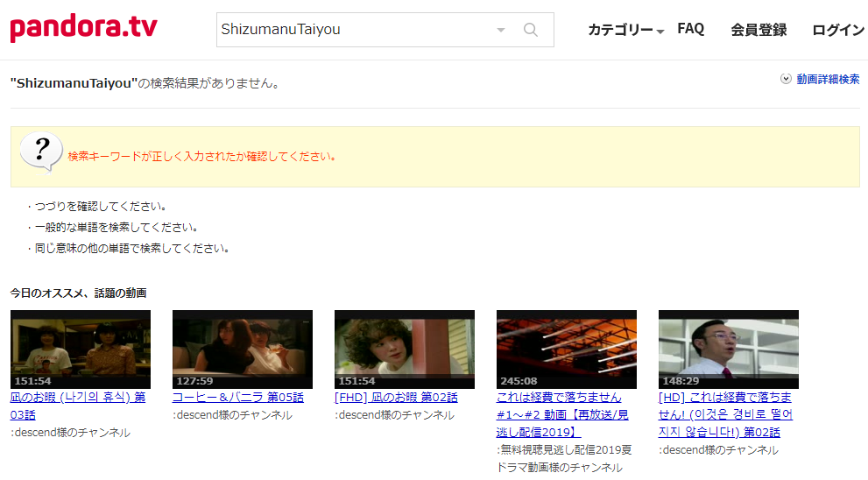Viewport: 868px width, 480px height.
Task: Click descend channel under コーヒー＆バニラ
Action: (232, 415)
